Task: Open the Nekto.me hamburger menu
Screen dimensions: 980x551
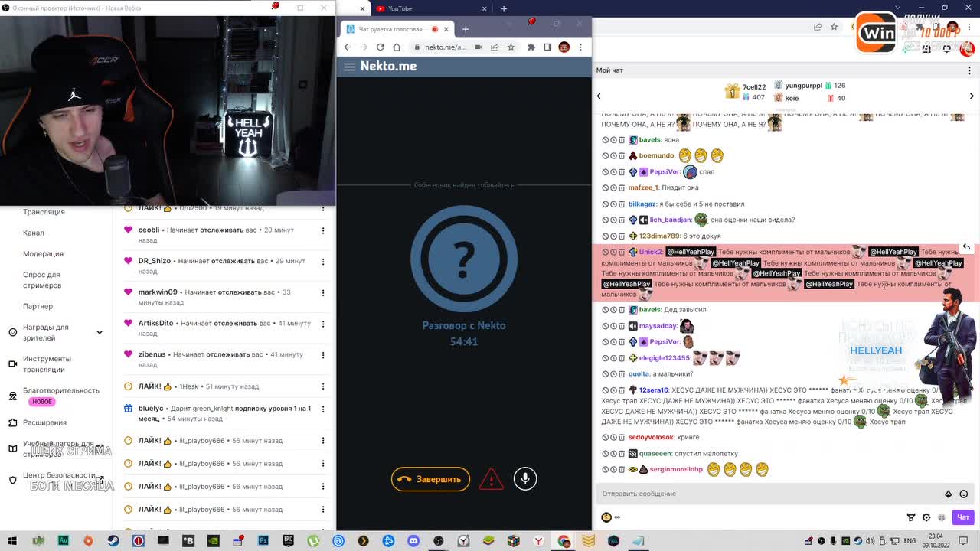Action: tap(350, 67)
